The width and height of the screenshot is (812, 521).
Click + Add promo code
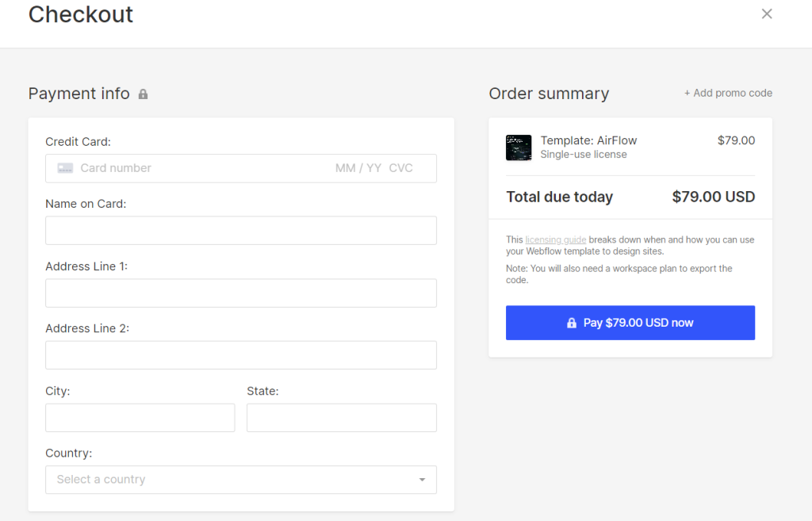(x=728, y=93)
